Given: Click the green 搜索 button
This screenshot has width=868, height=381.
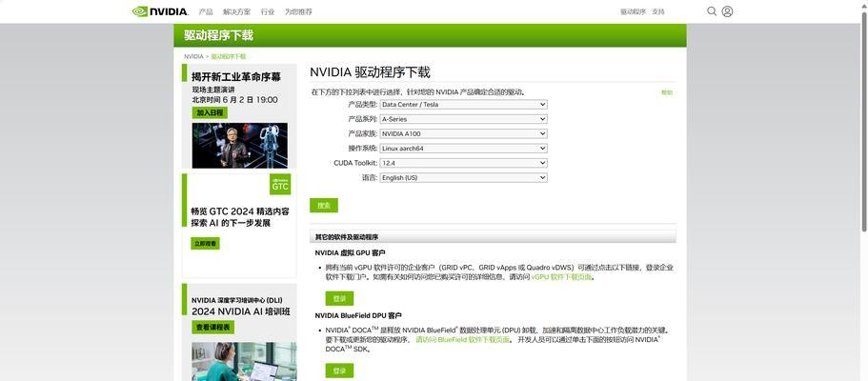Looking at the screenshot, I should [x=324, y=206].
